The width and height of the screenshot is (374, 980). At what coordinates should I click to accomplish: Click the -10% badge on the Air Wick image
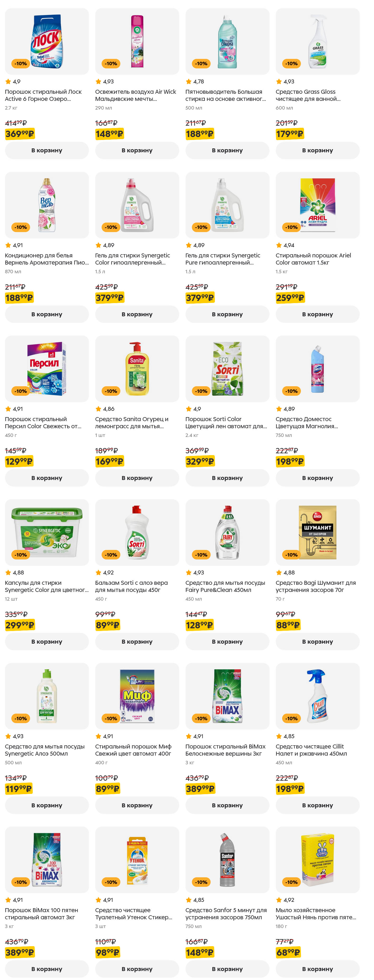111,64
